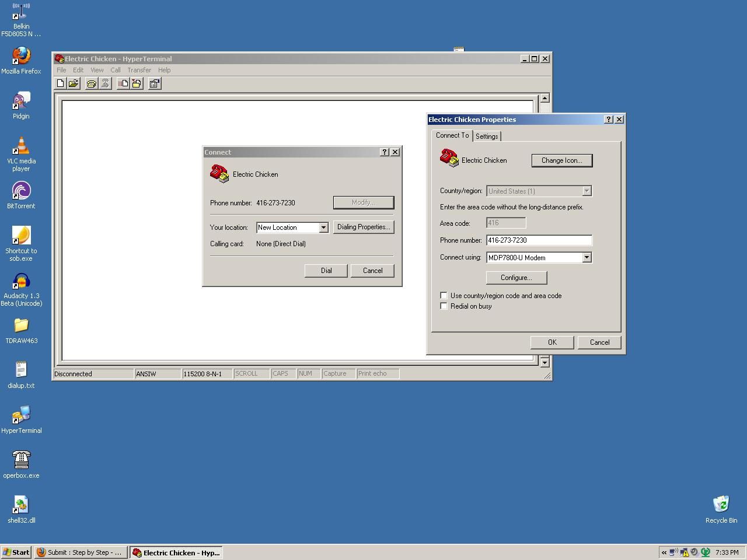Create a new connection in HyperTerminal
Screen dimensions: 747x560
[61, 83]
